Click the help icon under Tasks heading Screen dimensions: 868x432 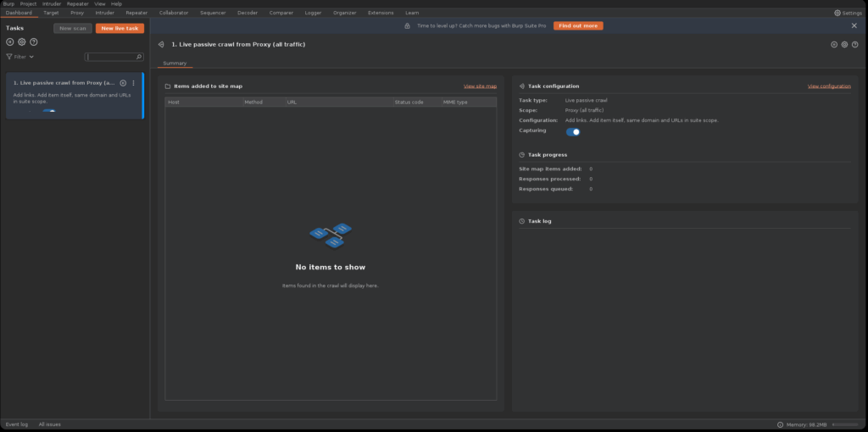pos(33,42)
